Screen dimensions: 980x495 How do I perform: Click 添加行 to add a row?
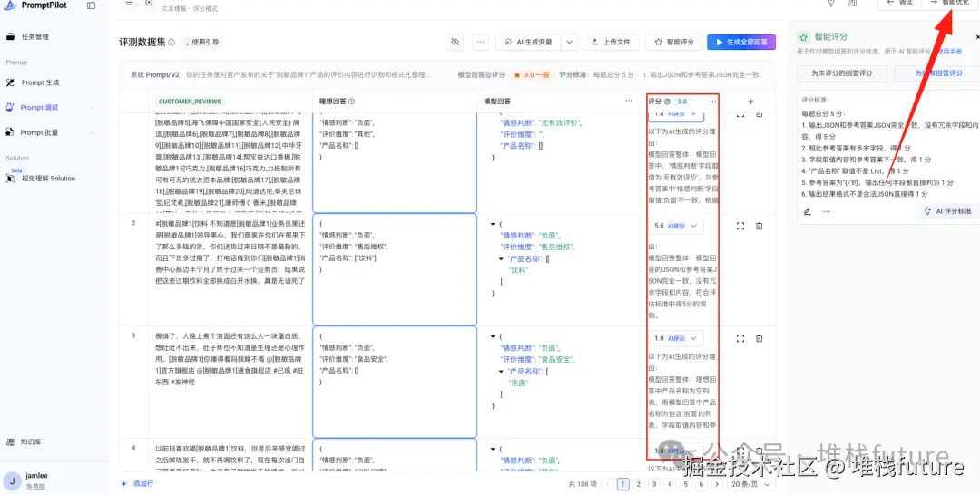tap(138, 484)
